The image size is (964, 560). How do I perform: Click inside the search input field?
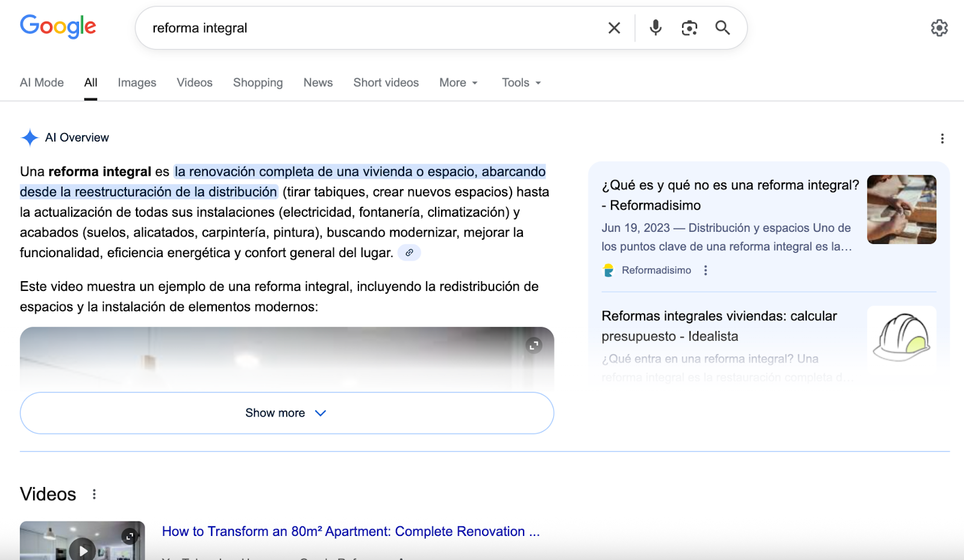click(361, 28)
